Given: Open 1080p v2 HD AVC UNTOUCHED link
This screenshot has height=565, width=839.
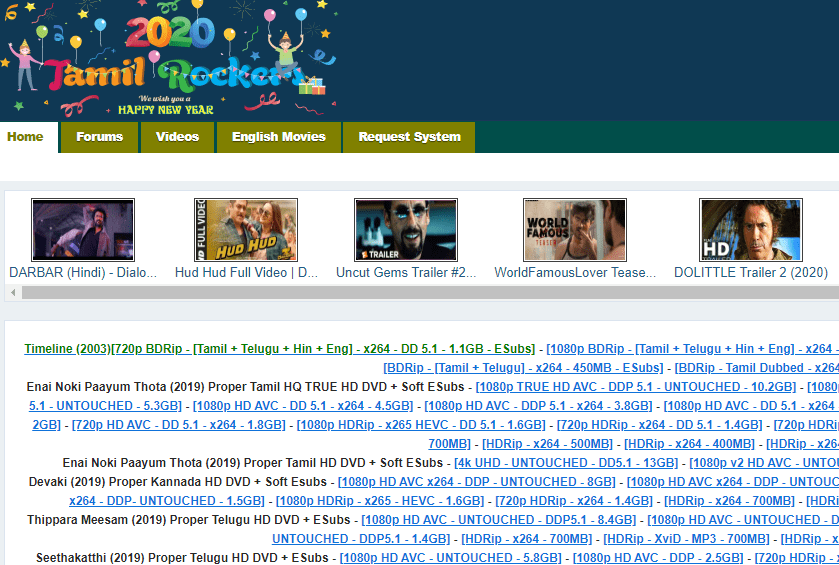Looking at the screenshot, I should pos(764,463).
